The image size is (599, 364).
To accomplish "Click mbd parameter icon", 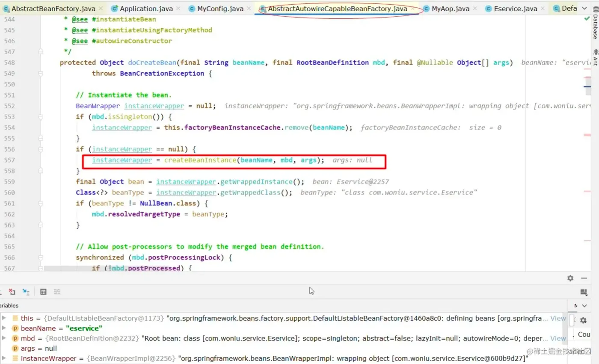I will 15,338.
